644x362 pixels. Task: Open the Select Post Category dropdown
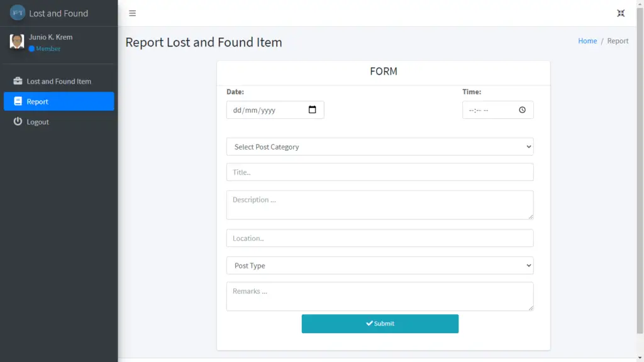(380, 146)
